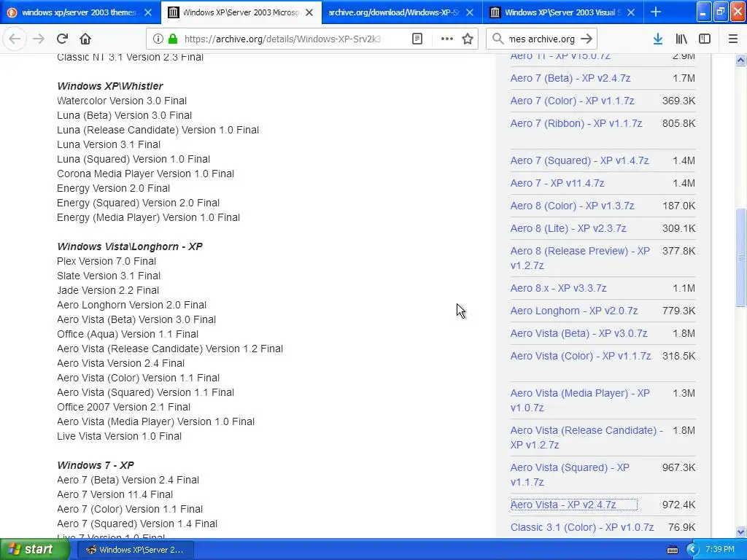The image size is (747, 560).
Task: Download Classic 3.1 (Color) - XP v1.0.7z
Action: 582,528
